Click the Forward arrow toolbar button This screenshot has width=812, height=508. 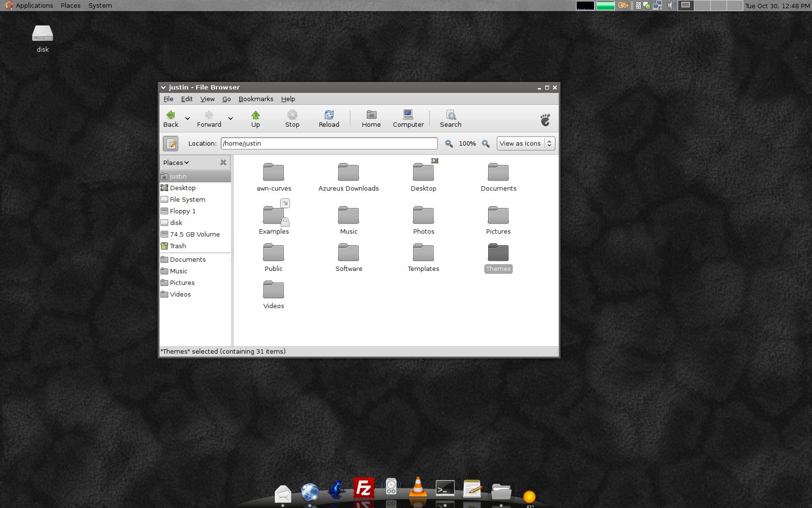coord(209,119)
